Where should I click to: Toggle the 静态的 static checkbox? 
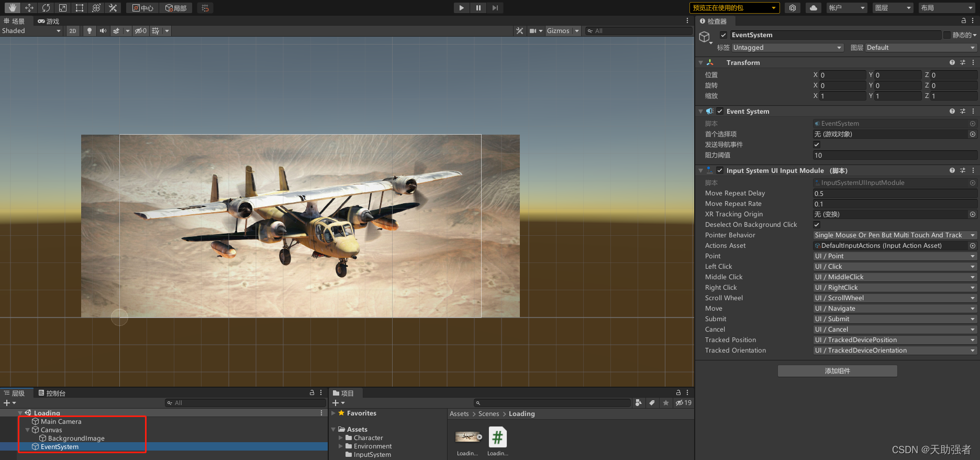947,35
